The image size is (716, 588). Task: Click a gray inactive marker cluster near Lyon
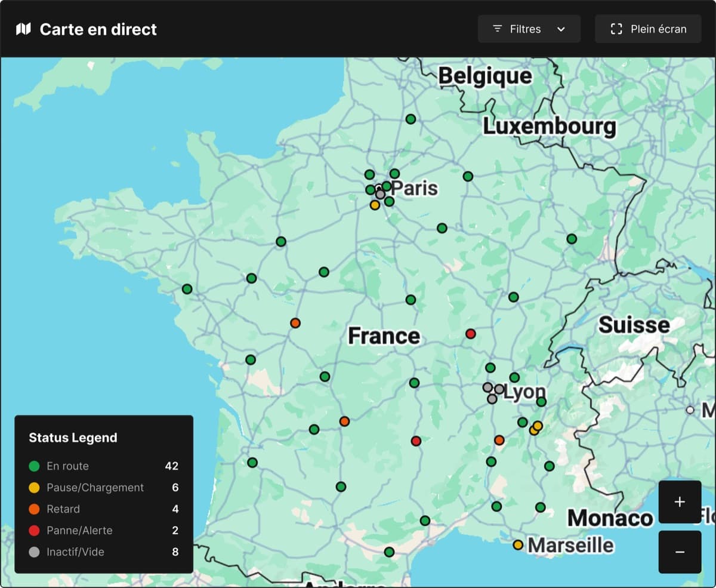(489, 388)
